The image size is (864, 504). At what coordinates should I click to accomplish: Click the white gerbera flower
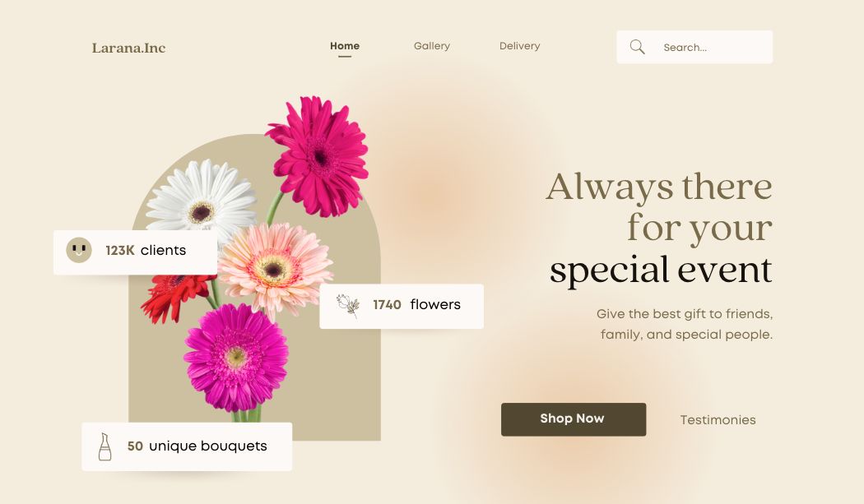pos(202,198)
